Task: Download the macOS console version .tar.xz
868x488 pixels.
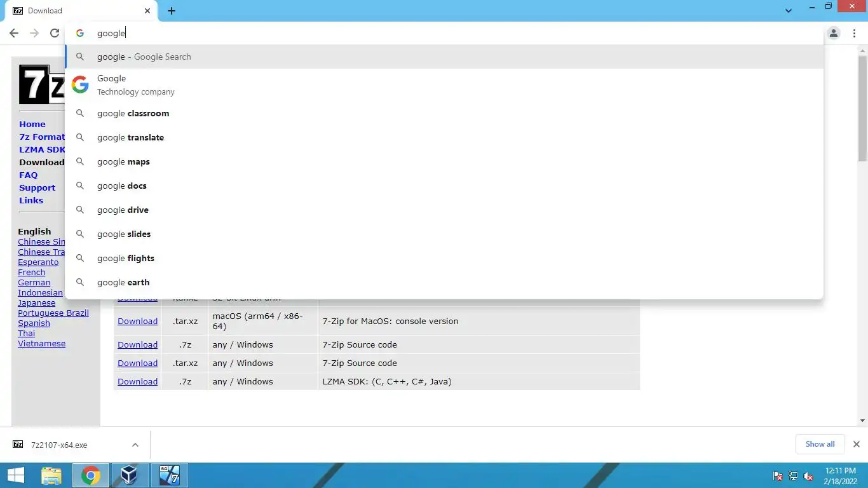Action: pyautogui.click(x=137, y=321)
